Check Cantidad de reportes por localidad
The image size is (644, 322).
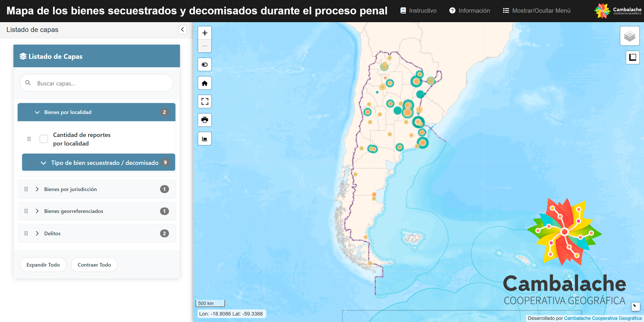(x=44, y=139)
